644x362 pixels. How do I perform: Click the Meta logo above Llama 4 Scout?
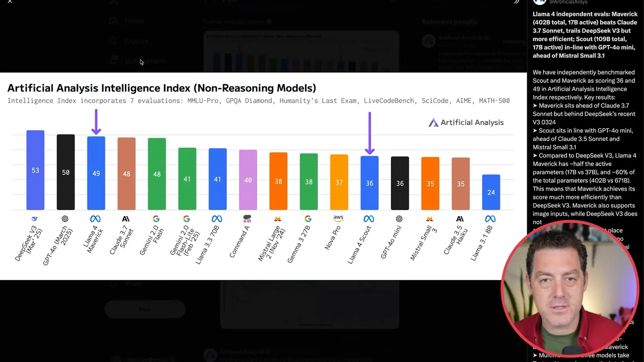[x=369, y=219]
